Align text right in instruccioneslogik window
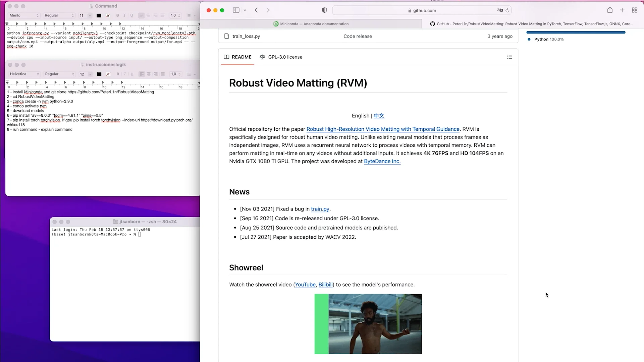The image size is (644, 362). (x=156, y=74)
